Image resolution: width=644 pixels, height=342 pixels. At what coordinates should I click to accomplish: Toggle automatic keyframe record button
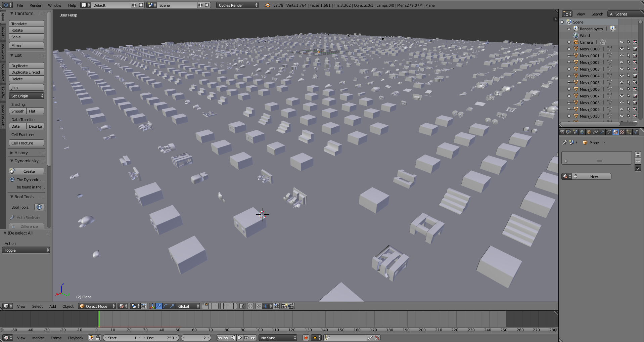tap(306, 338)
